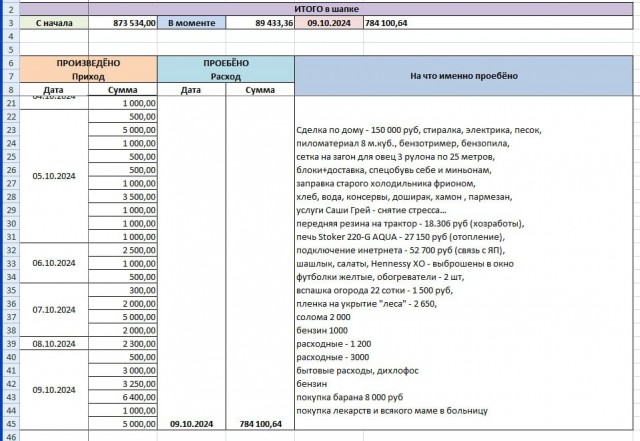640x441 pixels.
Task: Click the 'Дата' header under Расход
Action: click(191, 90)
